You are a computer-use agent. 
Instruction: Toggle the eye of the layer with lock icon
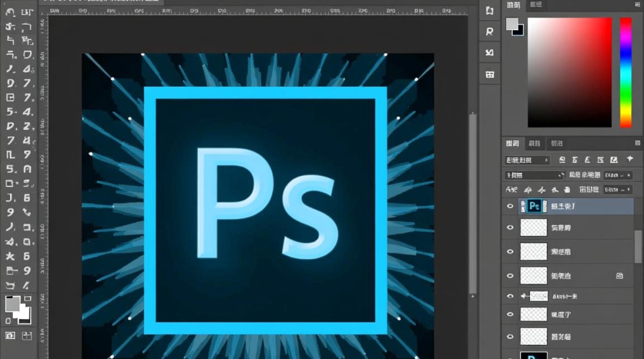510,276
